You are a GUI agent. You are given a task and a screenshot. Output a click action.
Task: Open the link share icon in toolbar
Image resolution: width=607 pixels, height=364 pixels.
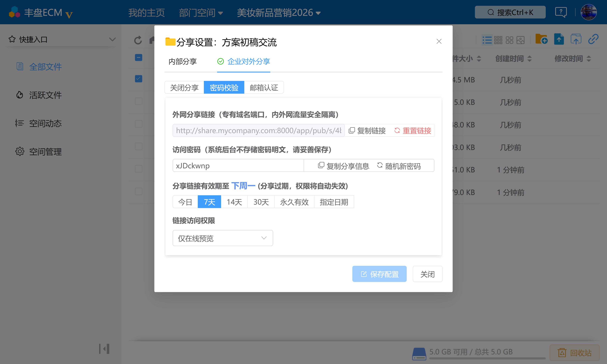click(593, 39)
